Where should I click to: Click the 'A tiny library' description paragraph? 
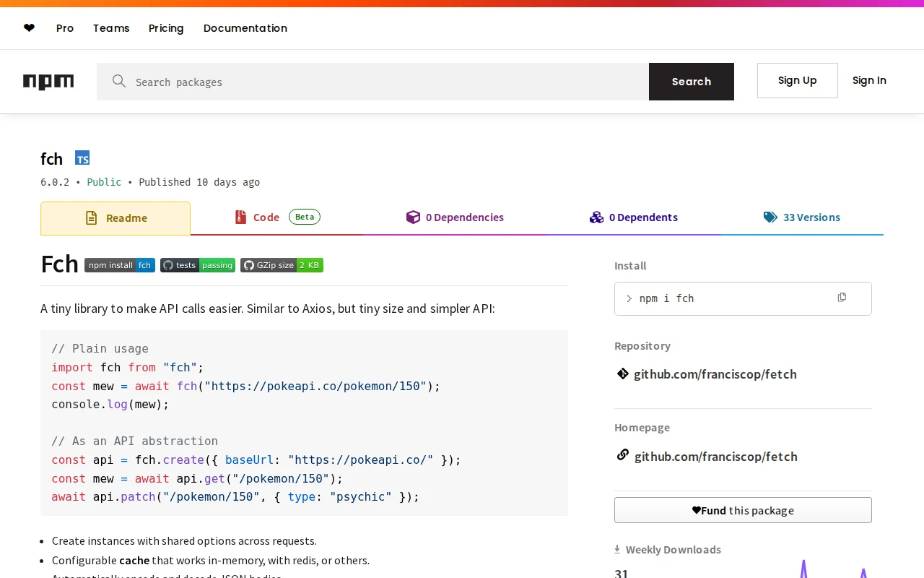[x=268, y=309]
